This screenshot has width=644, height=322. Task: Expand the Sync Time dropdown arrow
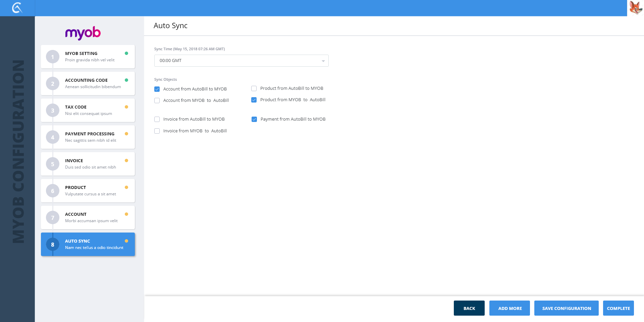tap(323, 61)
